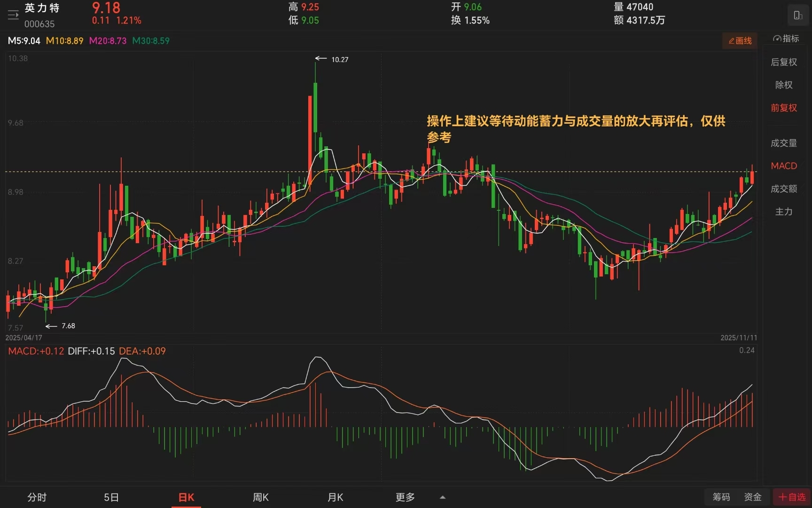Click the 8.98 price axis label
This screenshot has width=812, height=508.
(16, 192)
